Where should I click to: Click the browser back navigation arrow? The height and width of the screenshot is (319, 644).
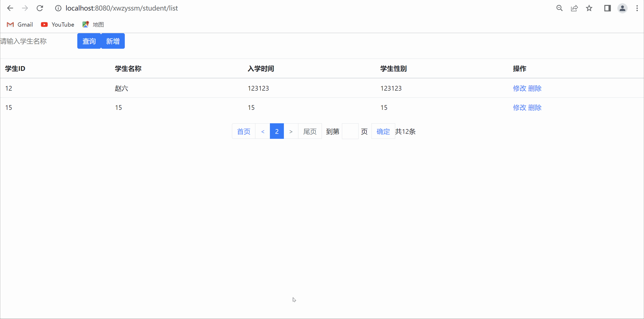10,8
